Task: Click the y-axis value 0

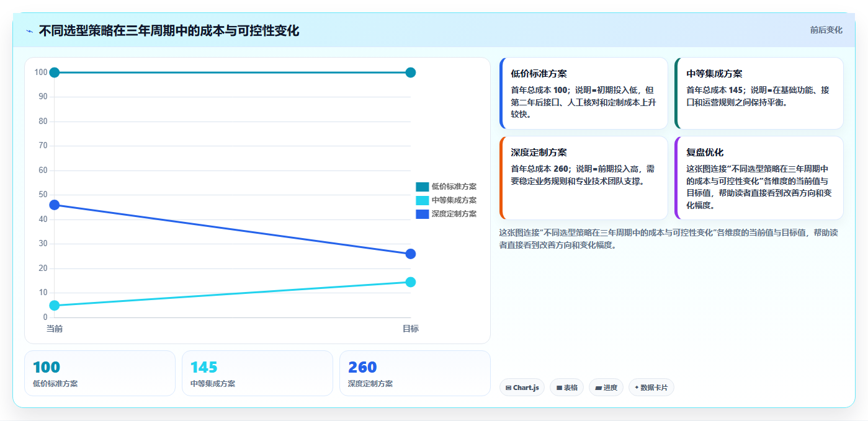Action: click(45, 317)
